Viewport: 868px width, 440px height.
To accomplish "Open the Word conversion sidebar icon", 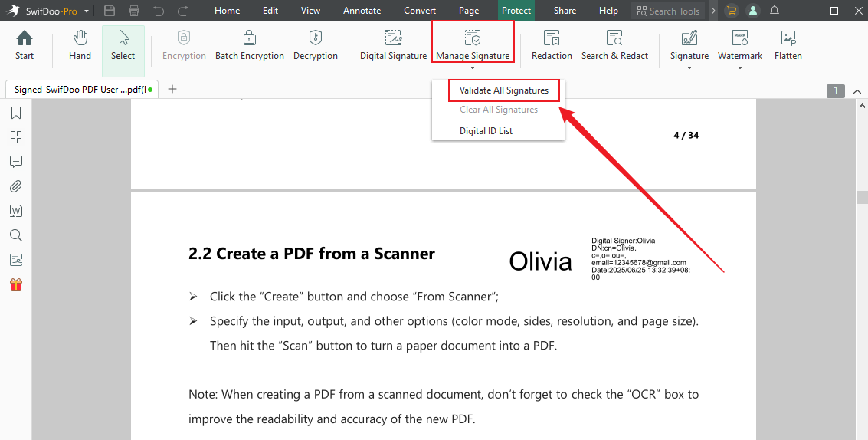I will pos(16,211).
